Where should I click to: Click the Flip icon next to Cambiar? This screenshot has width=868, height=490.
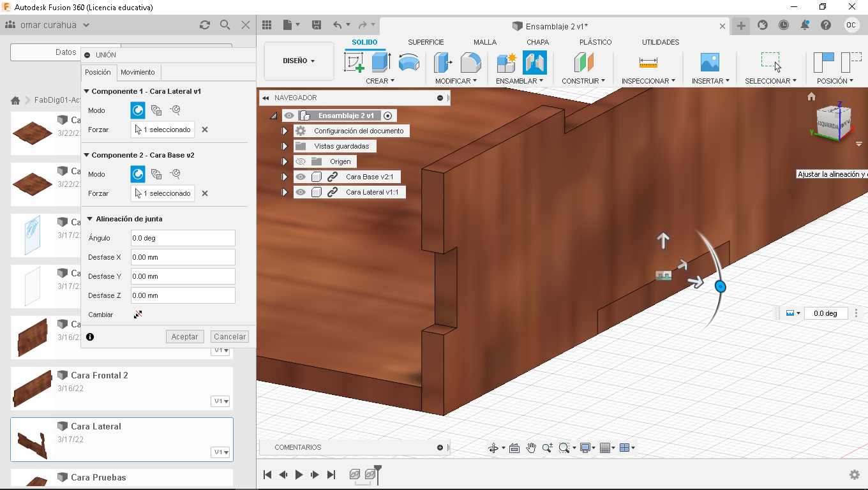pos(138,315)
